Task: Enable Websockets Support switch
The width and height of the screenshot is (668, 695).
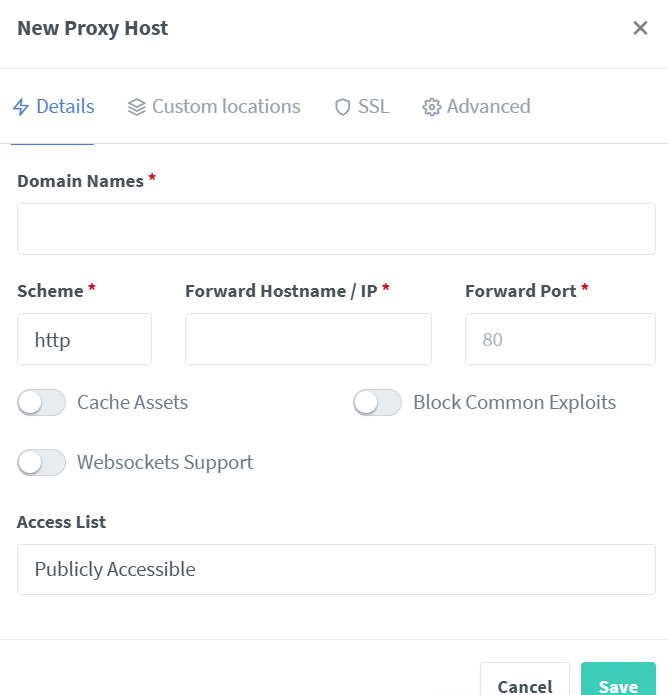Action: click(42, 462)
